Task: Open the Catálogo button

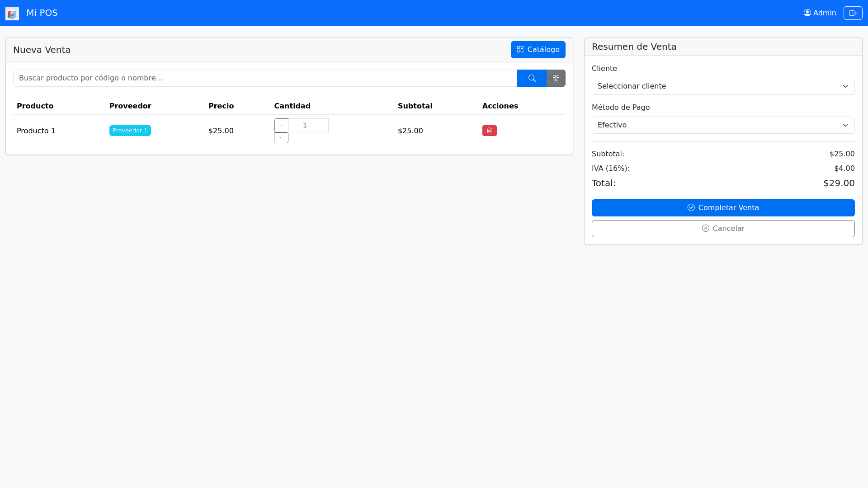Action: click(x=538, y=50)
